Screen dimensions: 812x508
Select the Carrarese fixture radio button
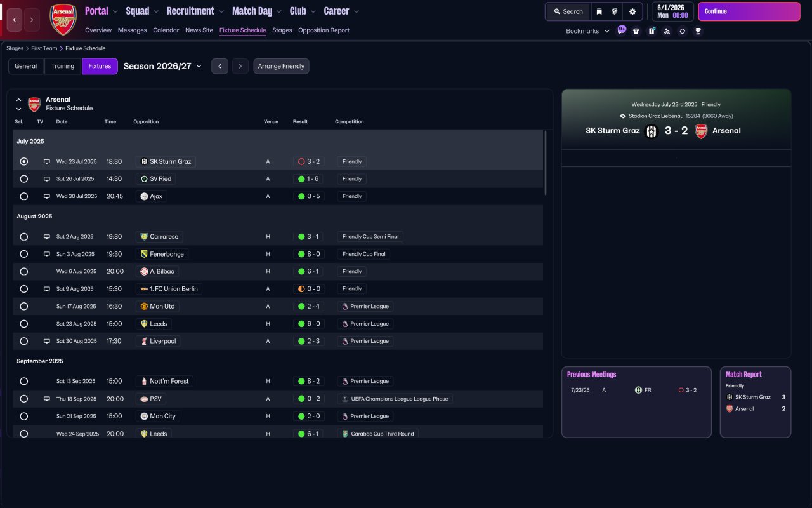[24, 237]
